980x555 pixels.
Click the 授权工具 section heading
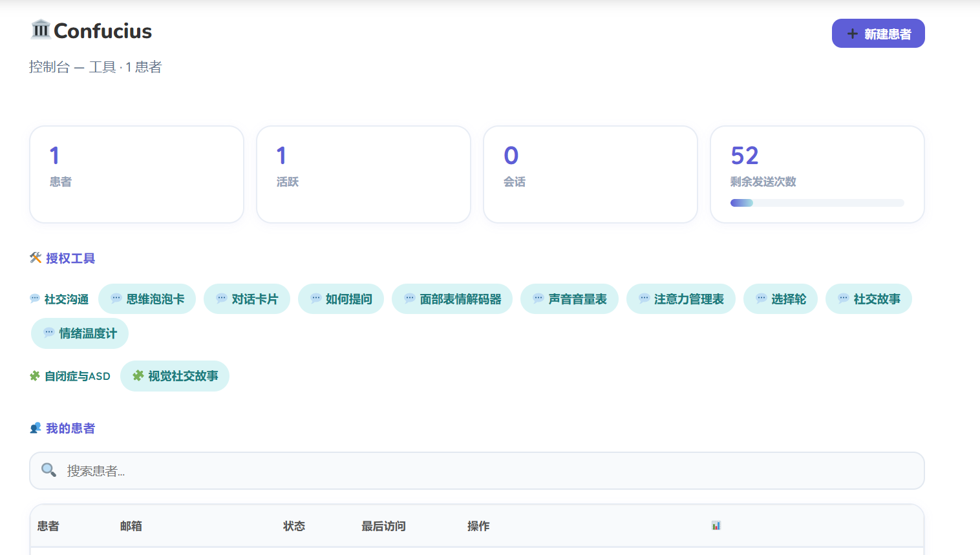(x=70, y=258)
